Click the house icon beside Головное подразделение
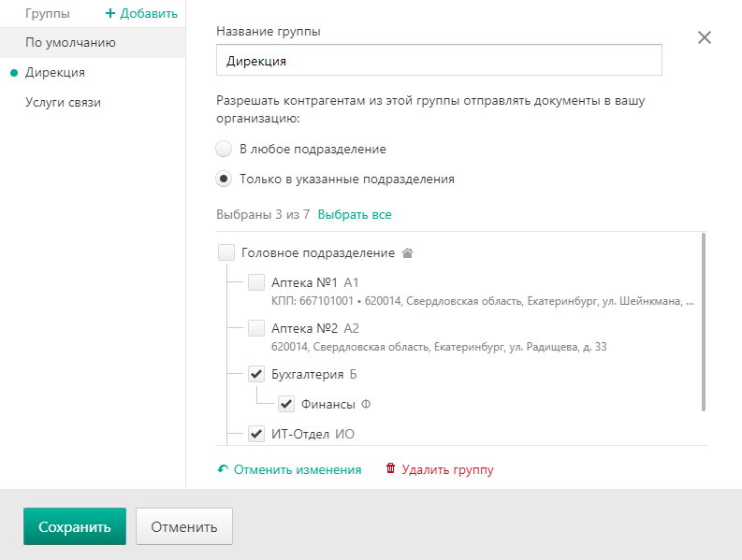The height and width of the screenshot is (560, 742). (407, 253)
